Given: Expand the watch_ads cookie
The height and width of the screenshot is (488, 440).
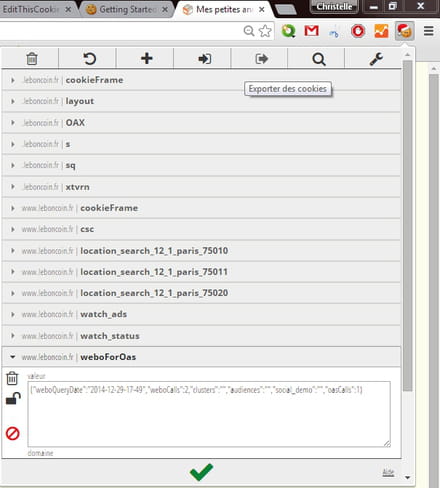Looking at the screenshot, I should click(201, 314).
